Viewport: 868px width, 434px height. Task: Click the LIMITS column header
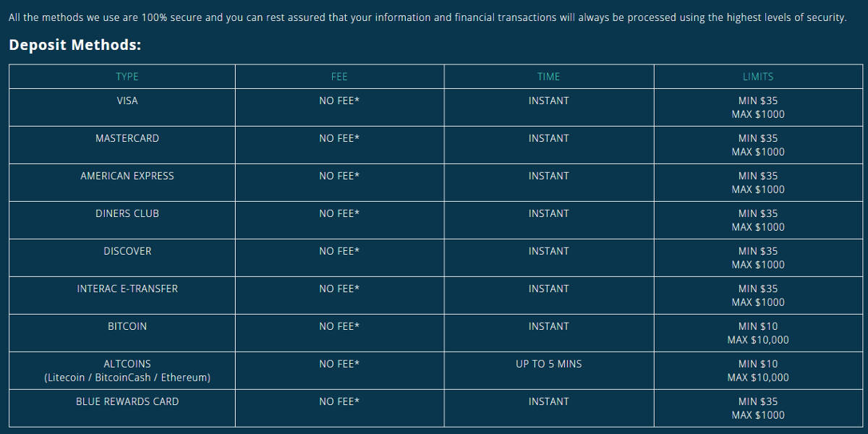[757, 77]
